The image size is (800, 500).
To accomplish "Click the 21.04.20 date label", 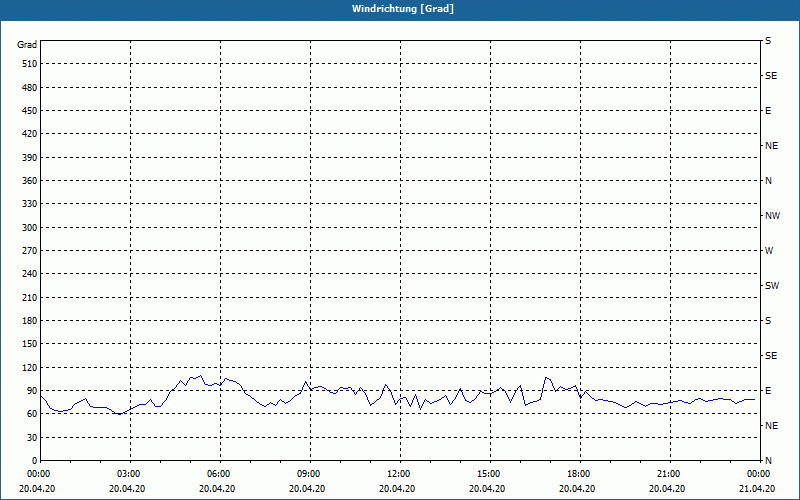I will coord(757,489).
